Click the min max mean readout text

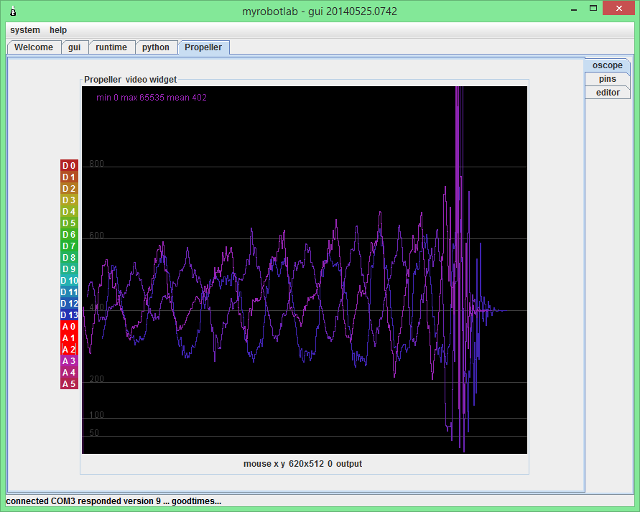(x=151, y=98)
